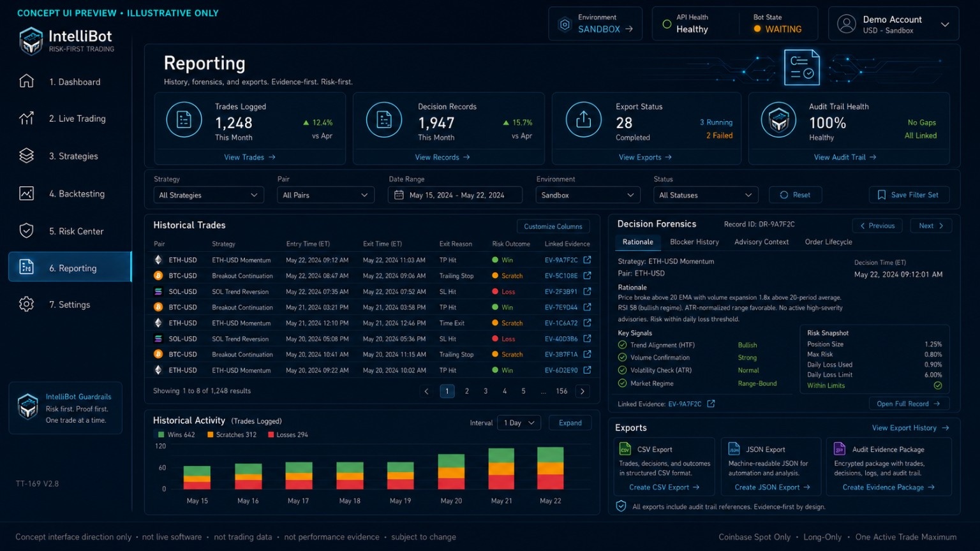Screen dimensions: 980x551
Task: Click the View Records link
Action: coord(442,157)
